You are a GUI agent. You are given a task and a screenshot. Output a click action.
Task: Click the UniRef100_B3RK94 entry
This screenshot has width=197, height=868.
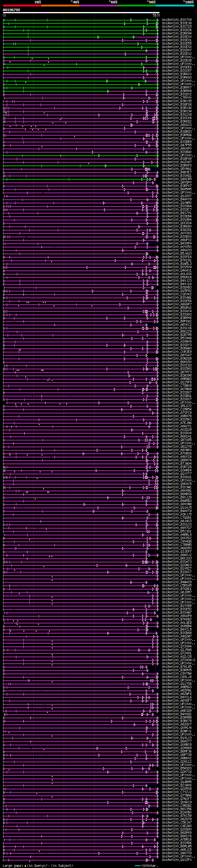(177, 33)
